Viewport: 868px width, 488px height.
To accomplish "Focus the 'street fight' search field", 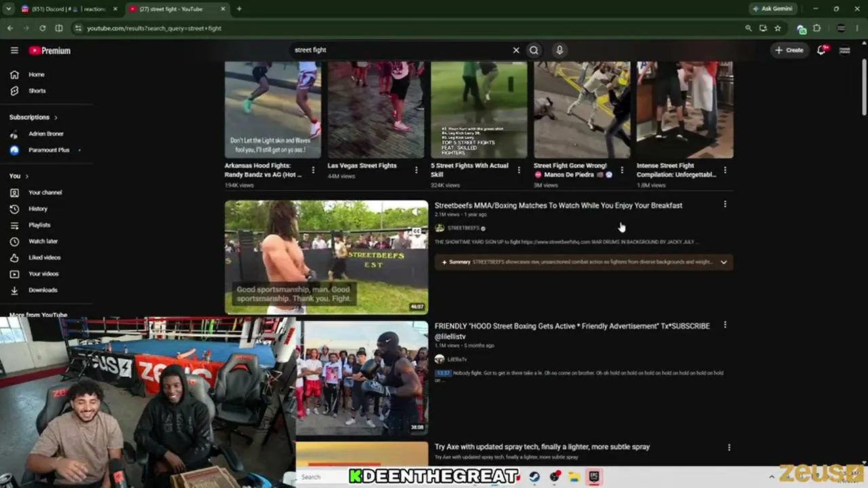I will [400, 50].
